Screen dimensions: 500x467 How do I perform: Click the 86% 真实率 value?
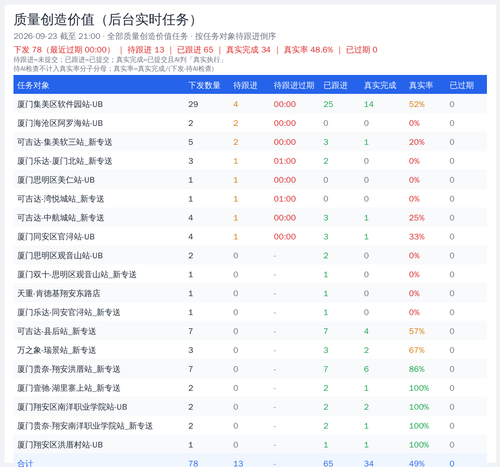(417, 369)
